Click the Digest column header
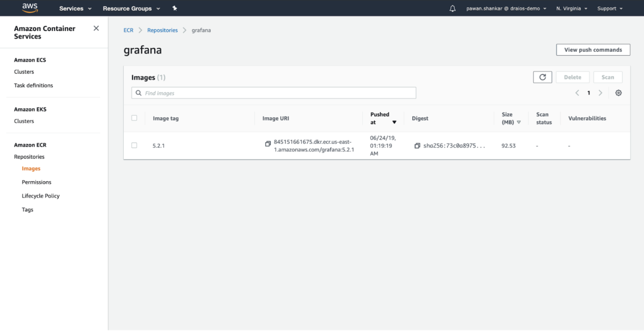This screenshot has width=644, height=331. pos(420,118)
